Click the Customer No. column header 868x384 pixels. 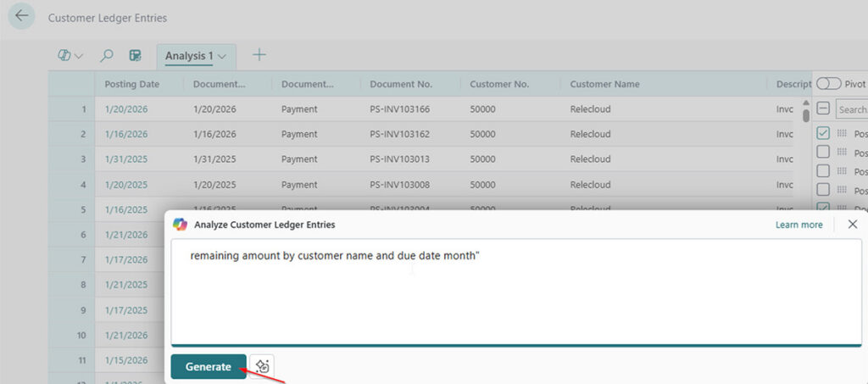pyautogui.click(x=499, y=84)
